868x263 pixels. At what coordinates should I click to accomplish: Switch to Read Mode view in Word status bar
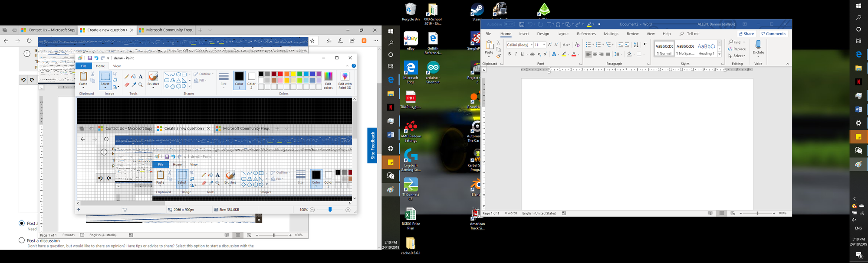(x=710, y=213)
